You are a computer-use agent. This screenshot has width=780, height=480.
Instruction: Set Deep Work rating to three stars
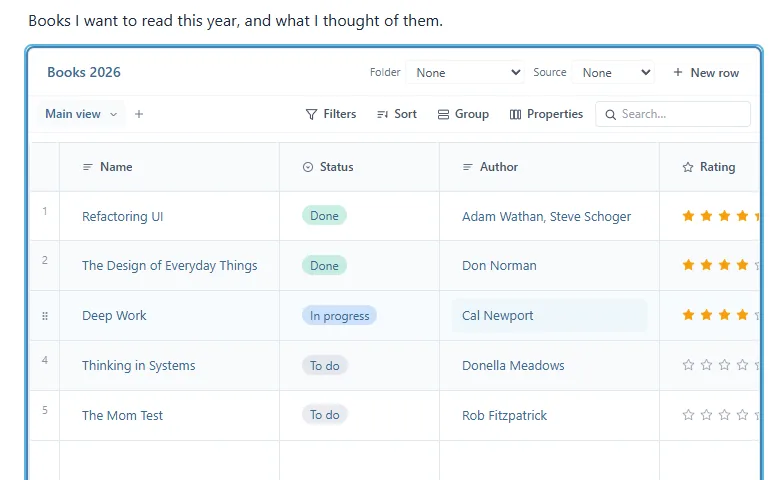724,314
